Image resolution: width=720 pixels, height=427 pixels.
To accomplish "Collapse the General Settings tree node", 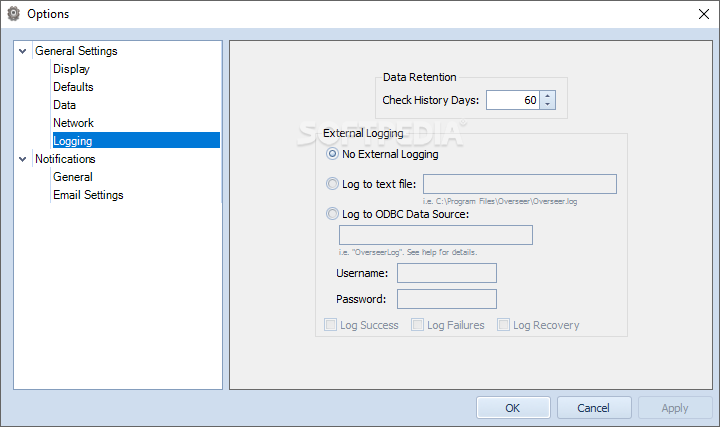I will click(22, 51).
